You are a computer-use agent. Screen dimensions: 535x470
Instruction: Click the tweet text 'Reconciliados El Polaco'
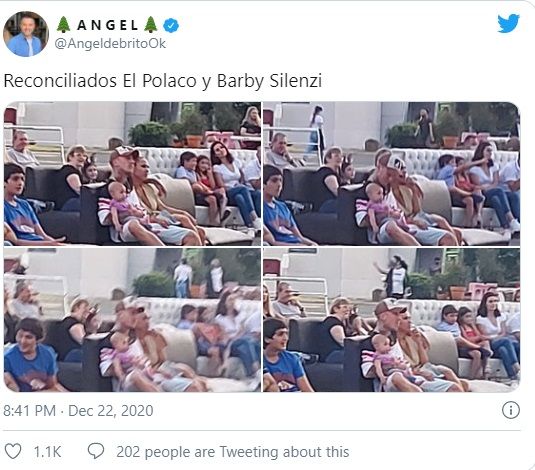tap(100, 81)
